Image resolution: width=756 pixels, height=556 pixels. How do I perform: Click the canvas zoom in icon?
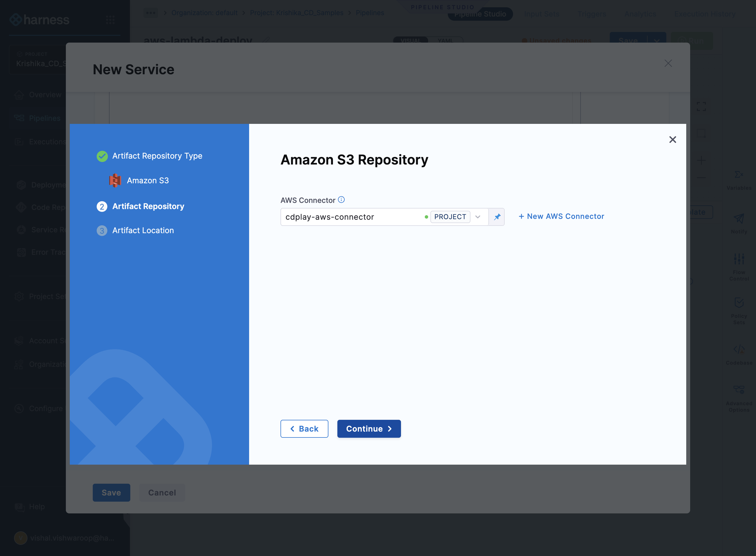coord(701,160)
